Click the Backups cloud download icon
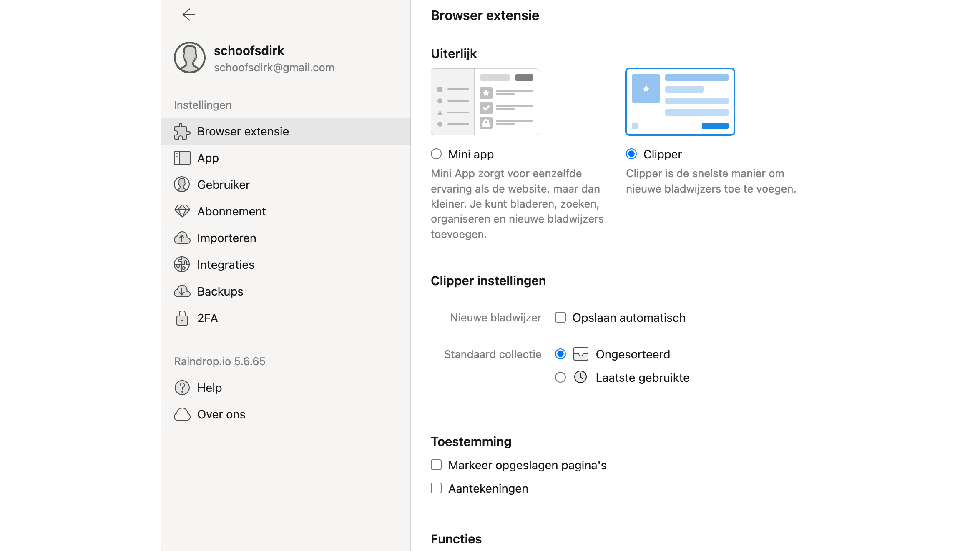Viewport: 980px width, 551px height. point(182,291)
